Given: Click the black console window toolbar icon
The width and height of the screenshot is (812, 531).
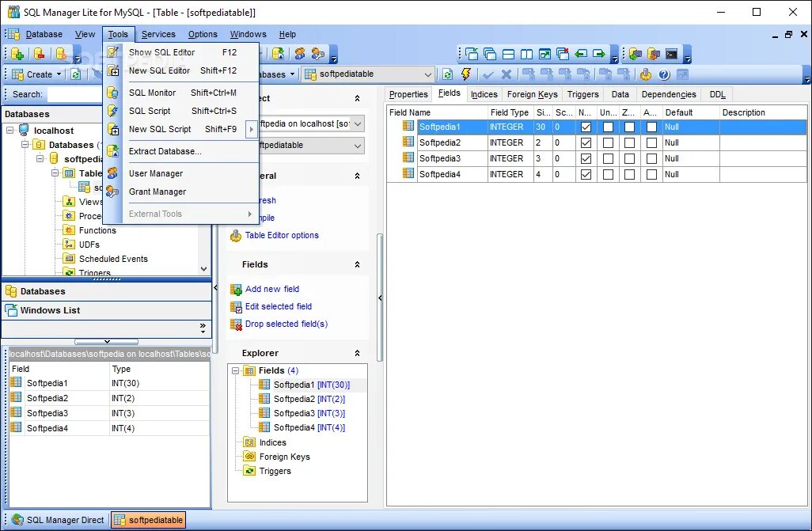Looking at the screenshot, I should [x=672, y=54].
